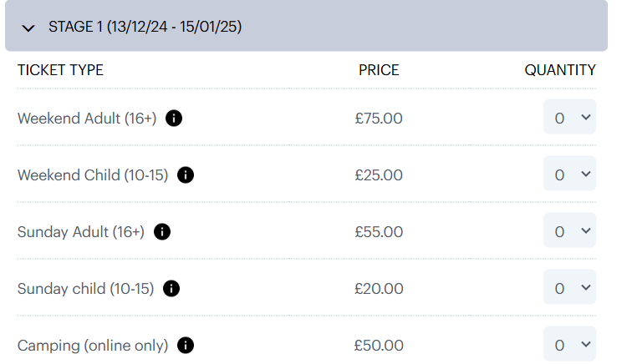This screenshot has width=632, height=364.
Task: Collapse the STAGE 1 section chevron
Action: click(28, 28)
